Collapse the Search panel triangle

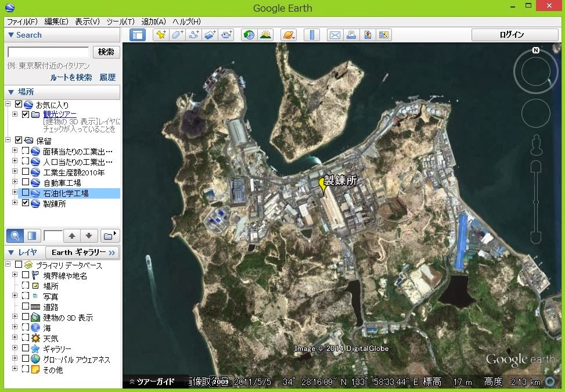[x=11, y=35]
